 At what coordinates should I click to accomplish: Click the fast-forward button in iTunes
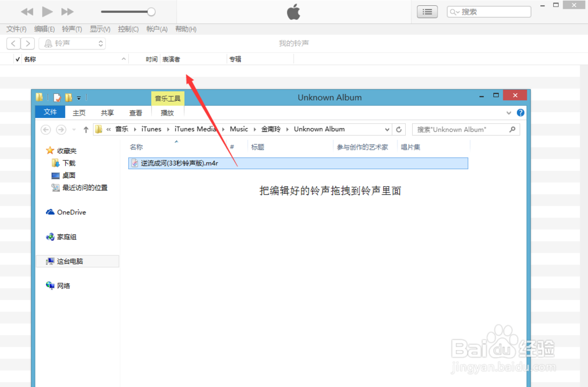coord(66,11)
